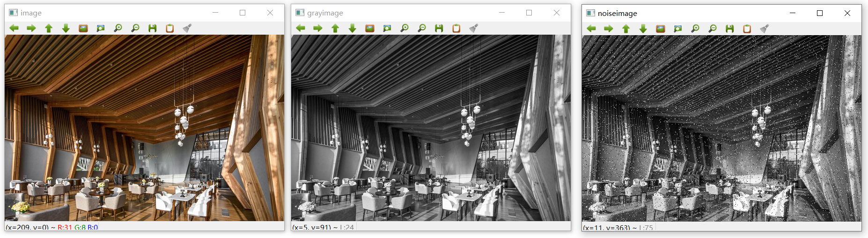Zoom in on the image window

118,28
